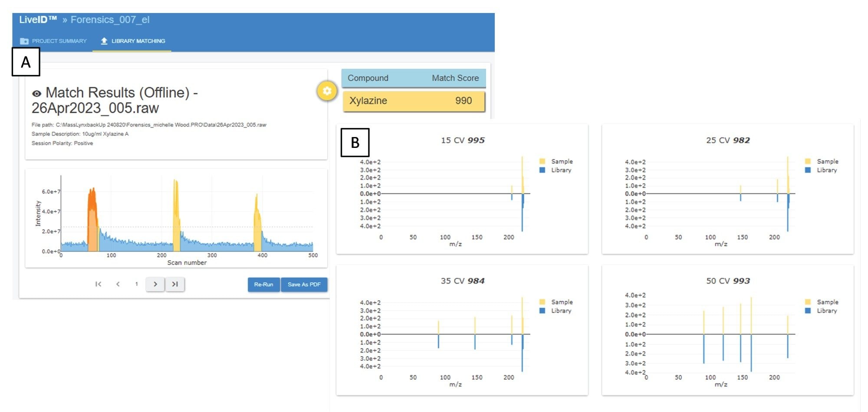Click the Project Summary folder icon
The height and width of the screenshot is (412, 868).
(x=24, y=41)
